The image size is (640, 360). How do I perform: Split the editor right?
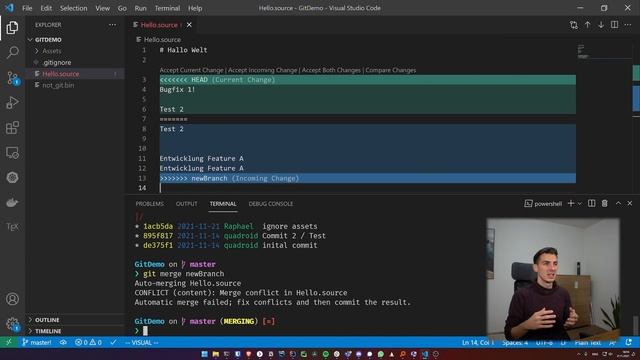614,25
